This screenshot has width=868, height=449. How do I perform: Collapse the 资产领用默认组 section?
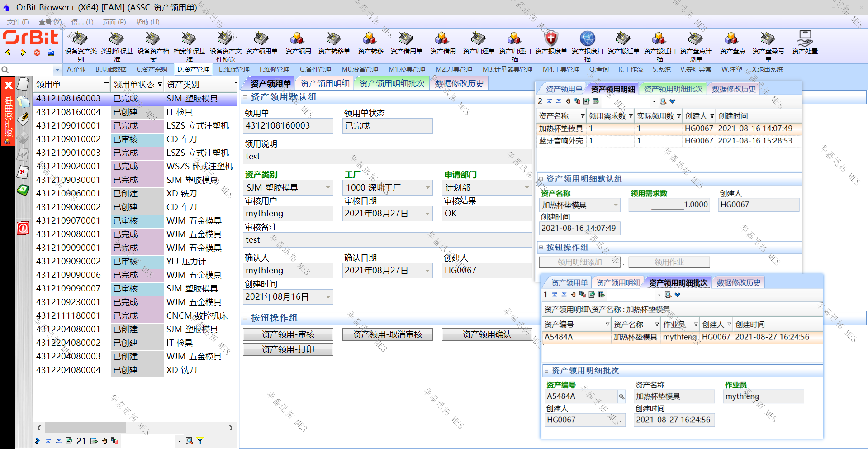245,97
